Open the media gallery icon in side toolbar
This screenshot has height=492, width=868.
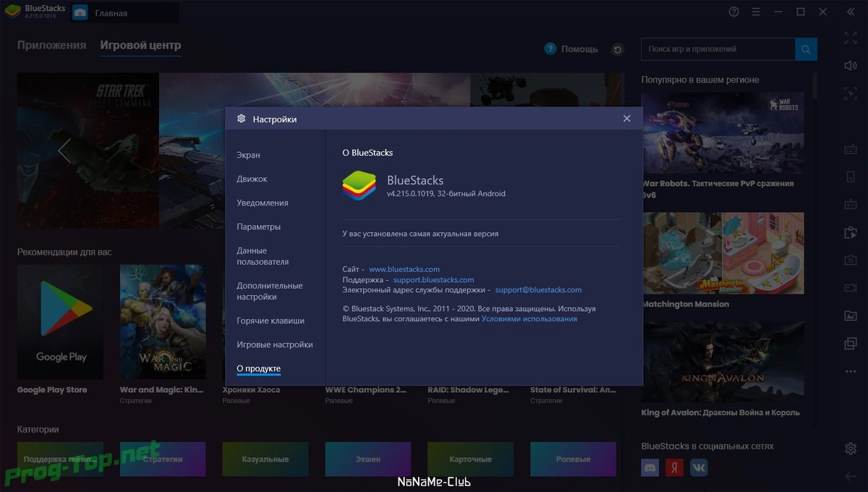pos(851,315)
